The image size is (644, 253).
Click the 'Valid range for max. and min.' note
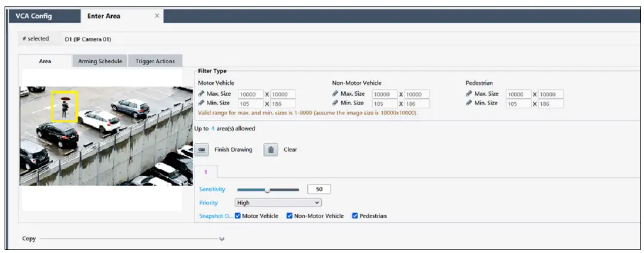(308, 113)
